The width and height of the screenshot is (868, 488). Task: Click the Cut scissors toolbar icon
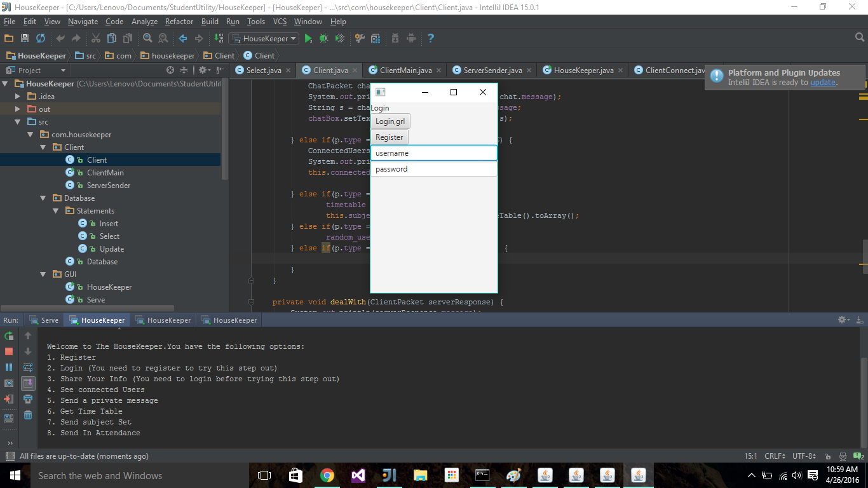[96, 39]
